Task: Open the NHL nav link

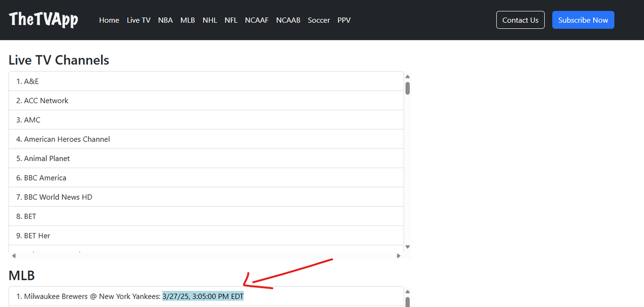Action: pos(210,20)
